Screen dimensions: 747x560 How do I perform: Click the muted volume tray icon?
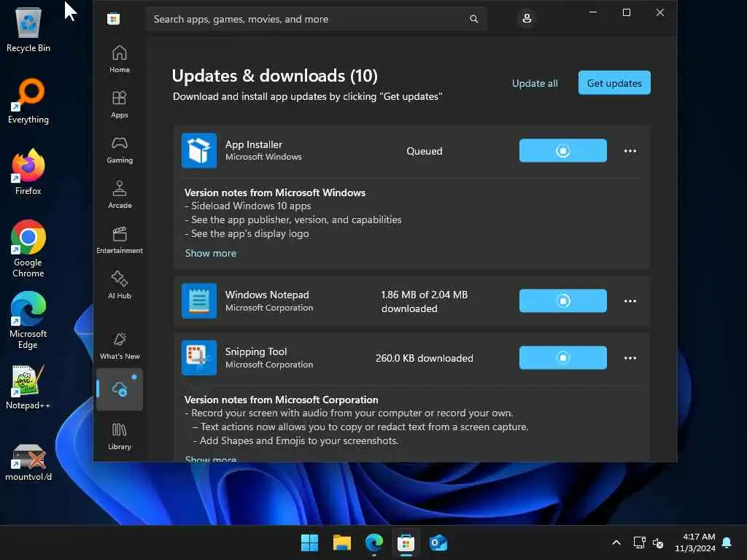coord(658,542)
